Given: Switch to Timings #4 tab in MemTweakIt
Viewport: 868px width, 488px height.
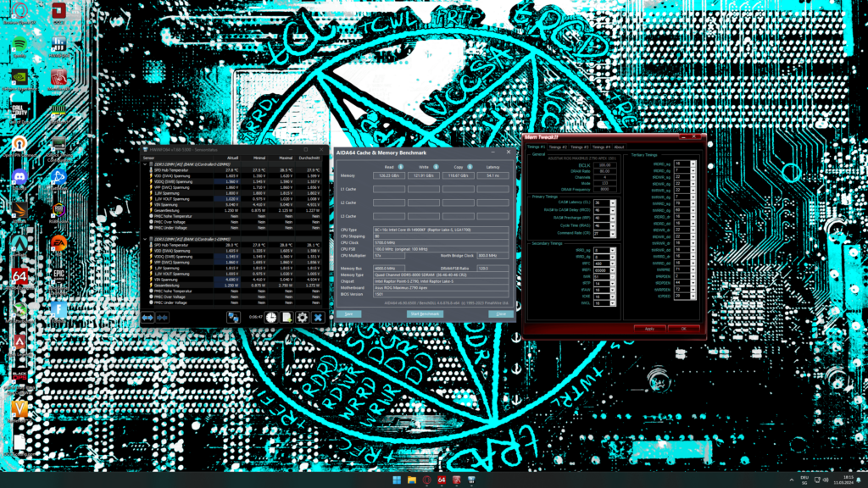Looking at the screenshot, I should click(601, 147).
